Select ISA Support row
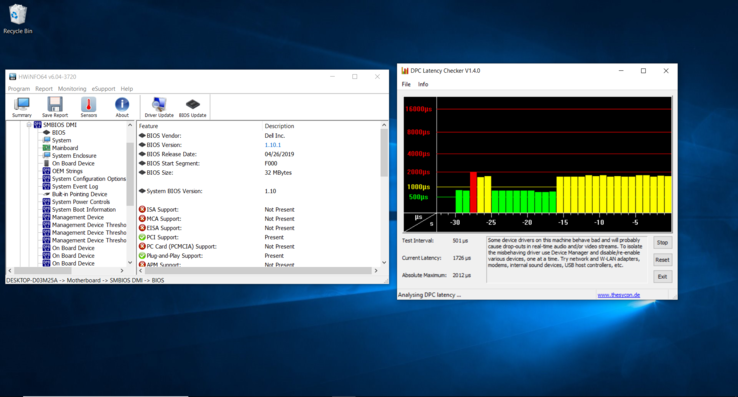 tap(258, 210)
